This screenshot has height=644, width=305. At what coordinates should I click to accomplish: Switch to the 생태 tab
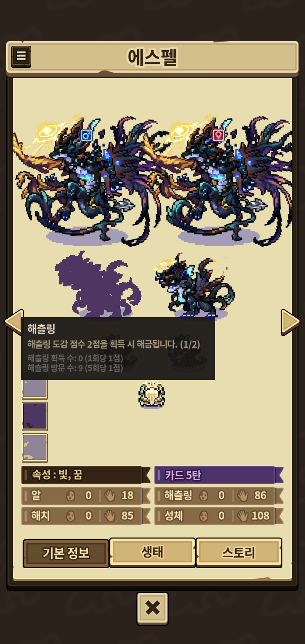point(152,552)
